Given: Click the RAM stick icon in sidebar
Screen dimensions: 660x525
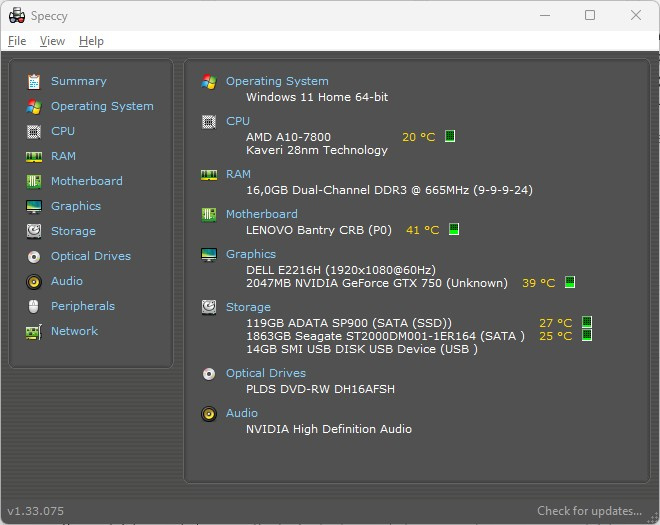Looking at the screenshot, I should tap(34, 157).
